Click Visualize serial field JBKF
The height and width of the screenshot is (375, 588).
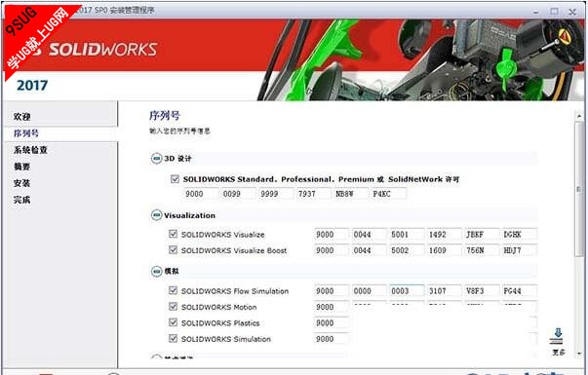pyautogui.click(x=482, y=234)
